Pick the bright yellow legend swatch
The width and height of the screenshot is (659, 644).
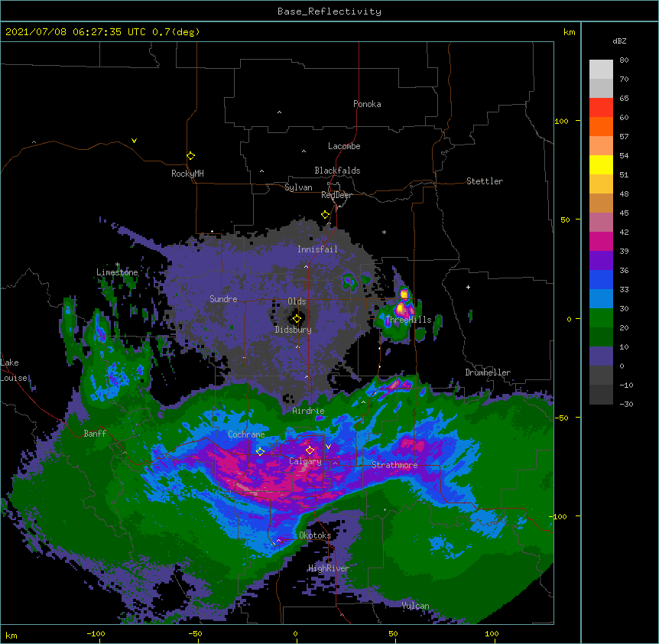pos(601,164)
